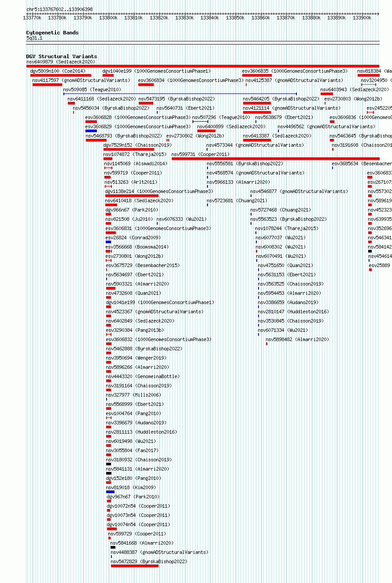Click the 133900k ruler tick label
Image resolution: width=392 pixels, height=583 pixels.
(x=362, y=18)
